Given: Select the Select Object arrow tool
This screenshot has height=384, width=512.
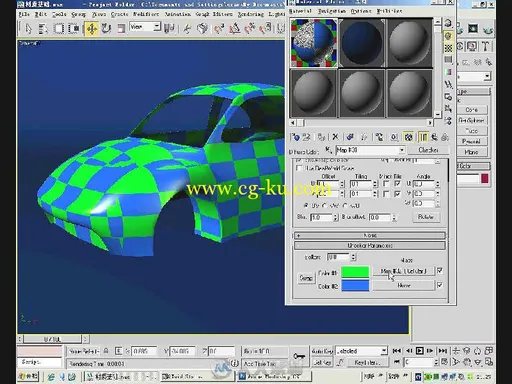Looking at the screenshot, I should pos(28,29).
